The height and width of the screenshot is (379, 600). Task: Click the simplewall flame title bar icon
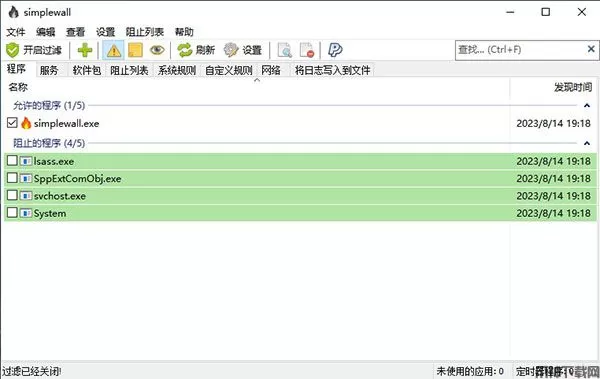pos(13,12)
